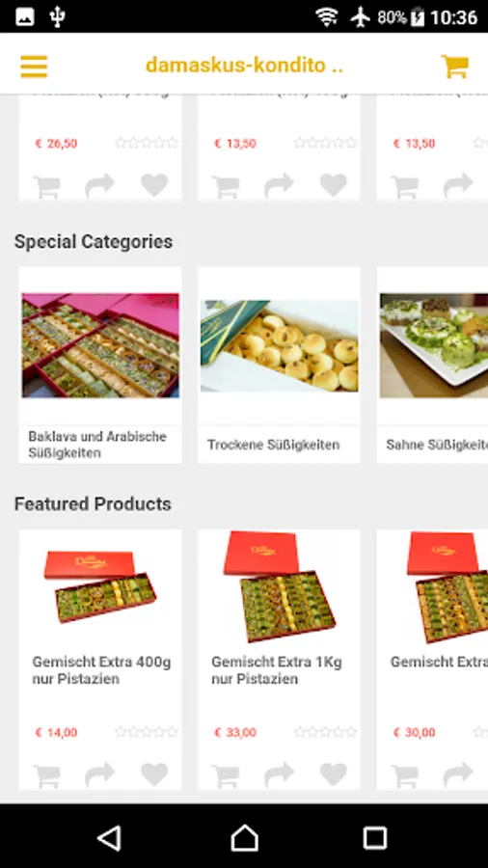Rate Gemischt Extra 400g with stars
488x868 pixels.
[147, 732]
